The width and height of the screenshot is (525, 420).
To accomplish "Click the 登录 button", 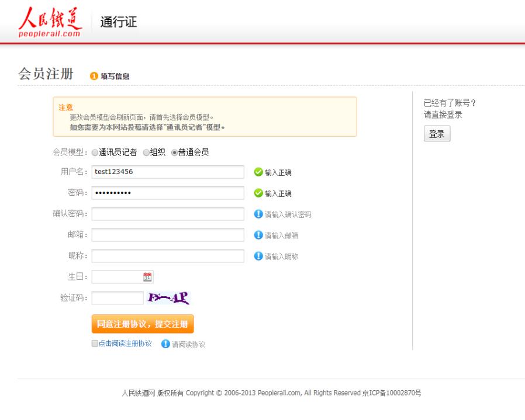I will point(437,134).
